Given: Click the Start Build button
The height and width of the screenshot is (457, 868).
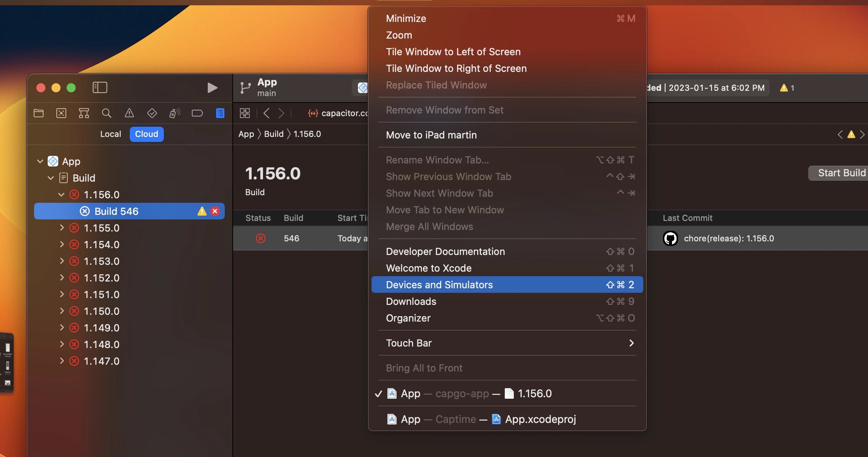Looking at the screenshot, I should point(840,173).
